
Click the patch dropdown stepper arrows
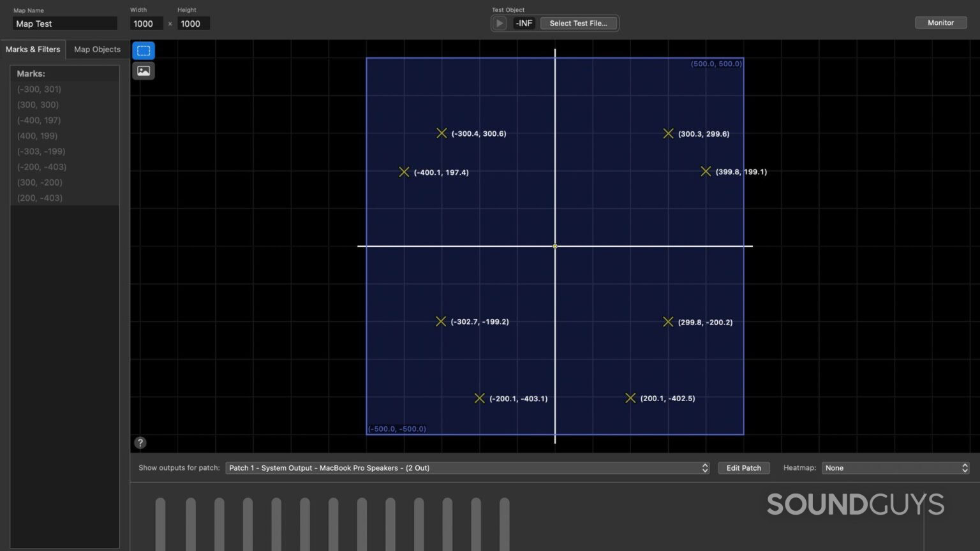704,467
